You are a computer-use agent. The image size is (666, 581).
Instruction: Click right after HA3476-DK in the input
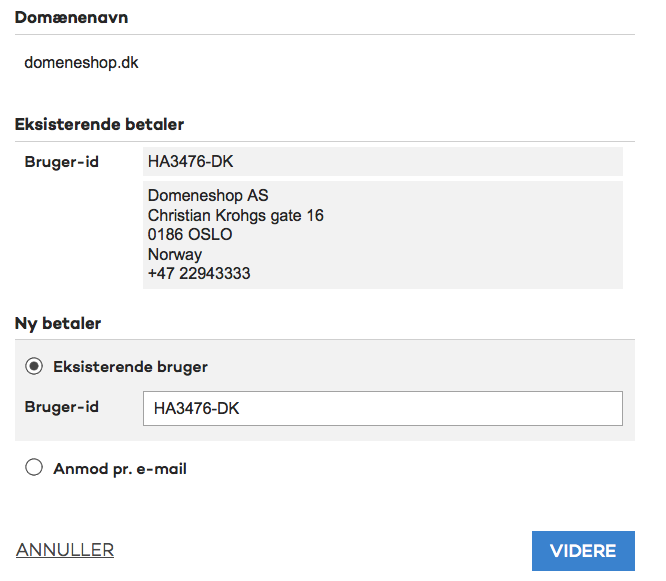tap(241, 409)
